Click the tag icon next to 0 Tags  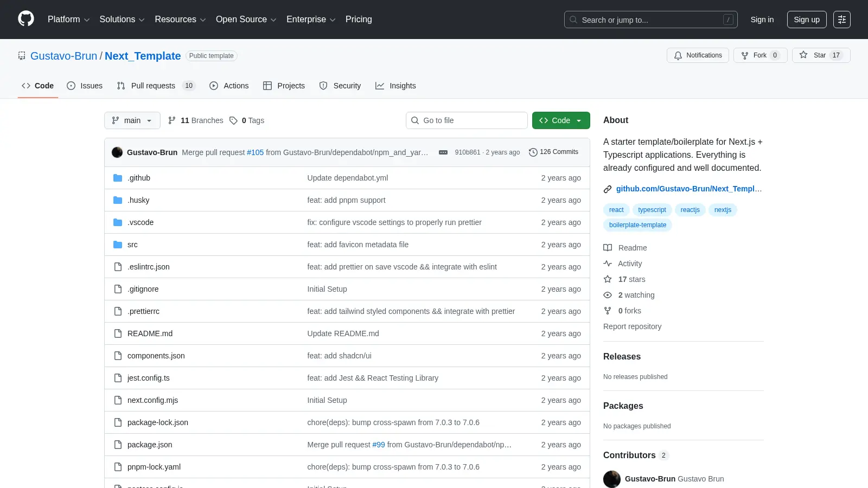click(233, 120)
